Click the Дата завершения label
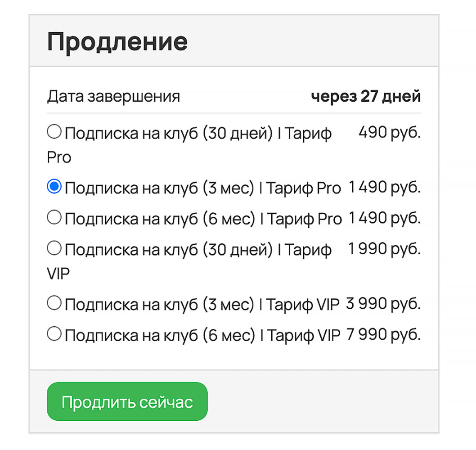Viewport: 476px width, 450px height. point(114,95)
